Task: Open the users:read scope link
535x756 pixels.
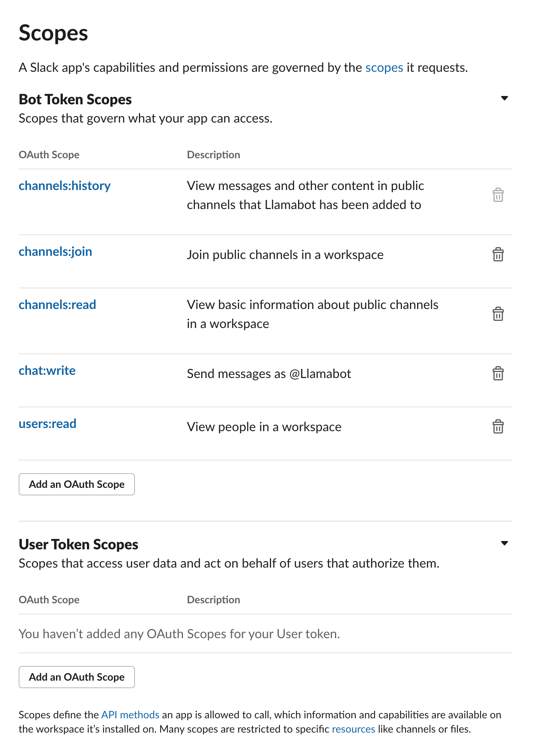Action: pos(48,424)
